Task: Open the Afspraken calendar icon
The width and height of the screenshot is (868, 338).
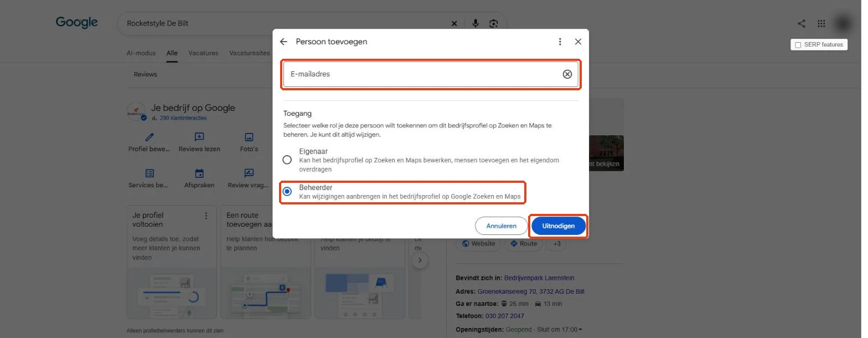Action: click(199, 173)
